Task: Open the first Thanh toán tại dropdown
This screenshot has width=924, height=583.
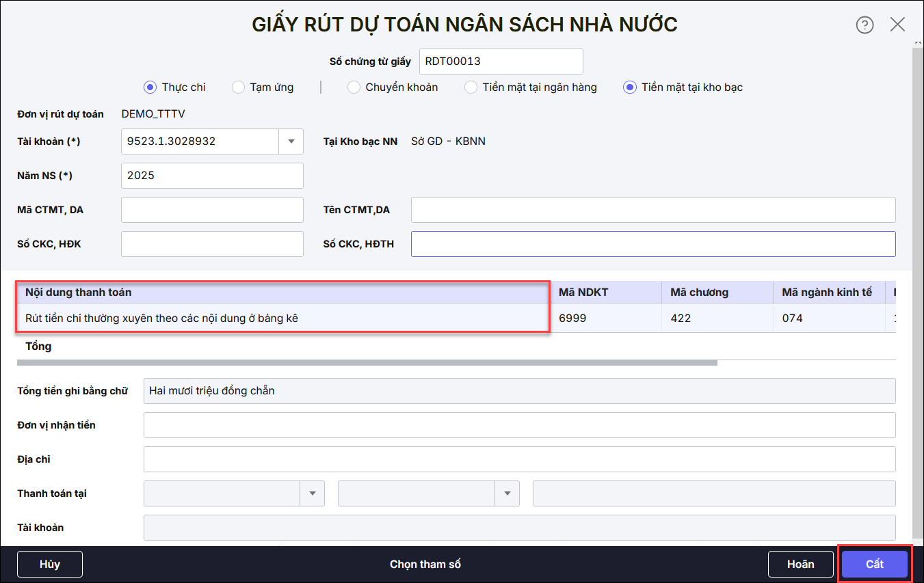Action: click(312, 493)
